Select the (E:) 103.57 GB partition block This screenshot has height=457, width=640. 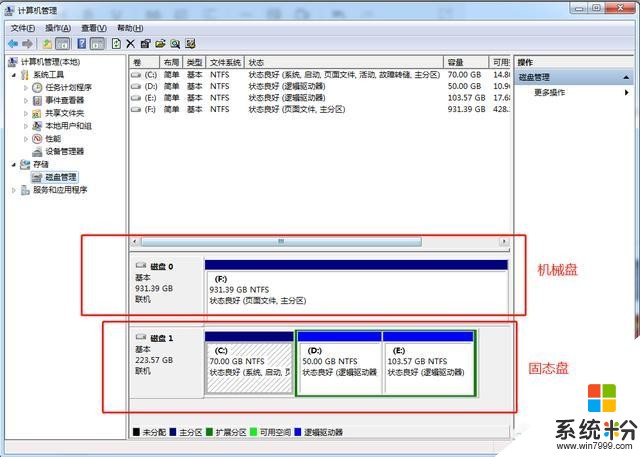click(428, 363)
